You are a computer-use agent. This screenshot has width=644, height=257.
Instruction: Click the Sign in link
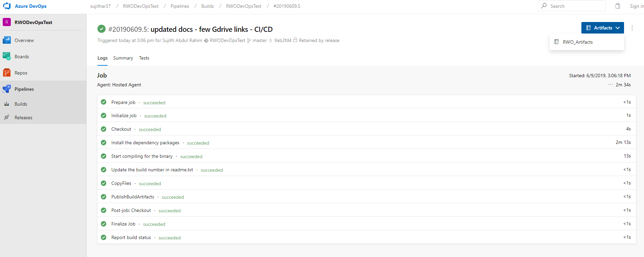637,6
